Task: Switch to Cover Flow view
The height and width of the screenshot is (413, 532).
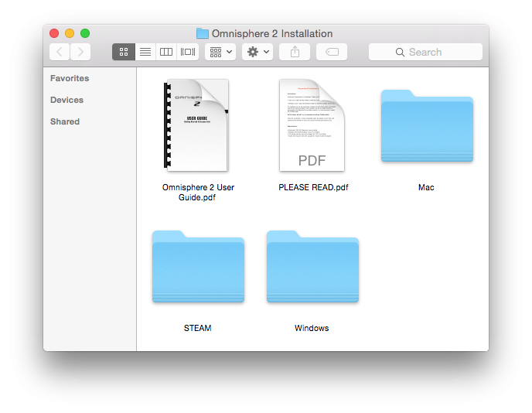Action: pyautogui.click(x=188, y=52)
